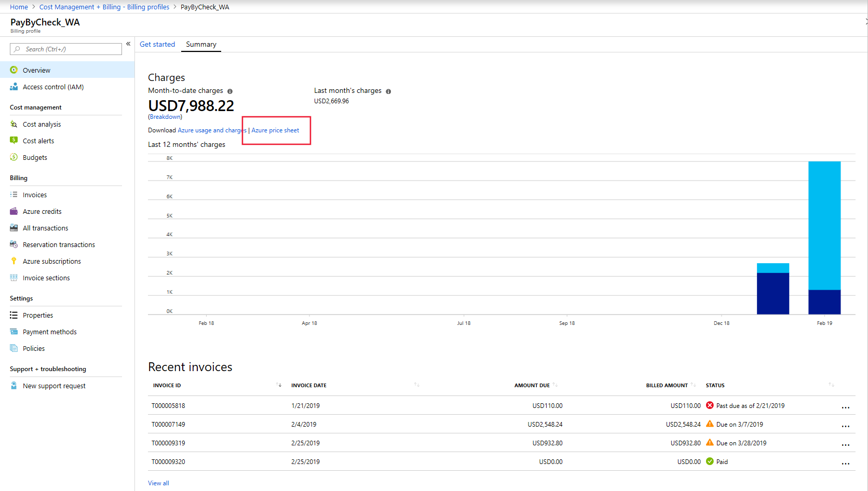The width and height of the screenshot is (868, 491).
Task: Click the USD2,548.24 amount due cell
Action: click(x=545, y=425)
